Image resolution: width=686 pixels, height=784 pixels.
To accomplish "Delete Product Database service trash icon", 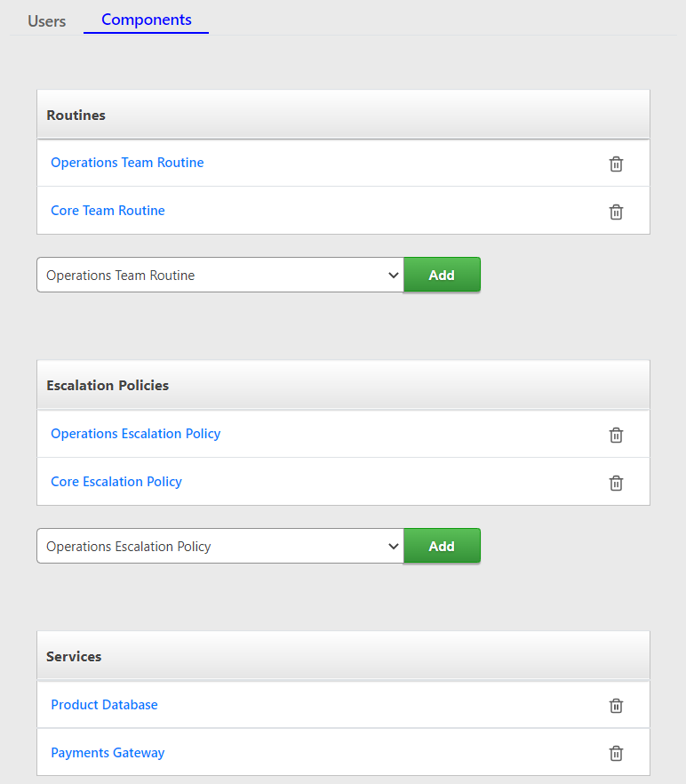I will click(616, 706).
